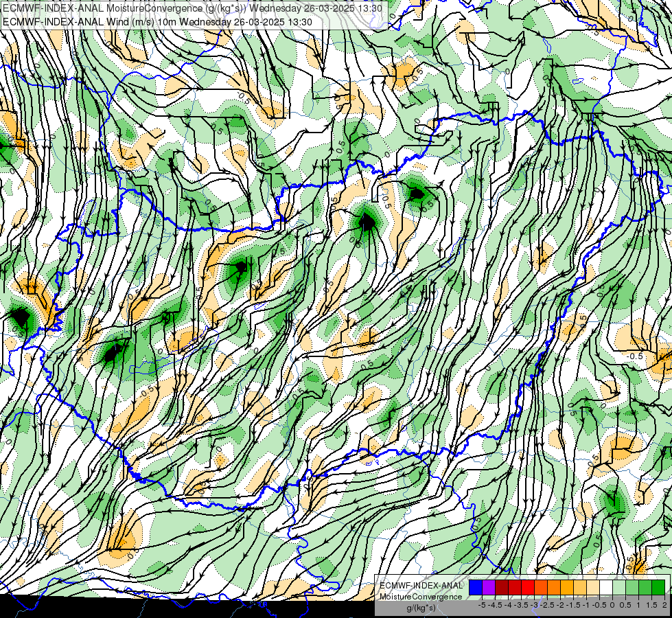Image resolution: width=672 pixels, height=618 pixels.
Task: Click the legend swatch between -2.5 and -2
Action: 554,588
